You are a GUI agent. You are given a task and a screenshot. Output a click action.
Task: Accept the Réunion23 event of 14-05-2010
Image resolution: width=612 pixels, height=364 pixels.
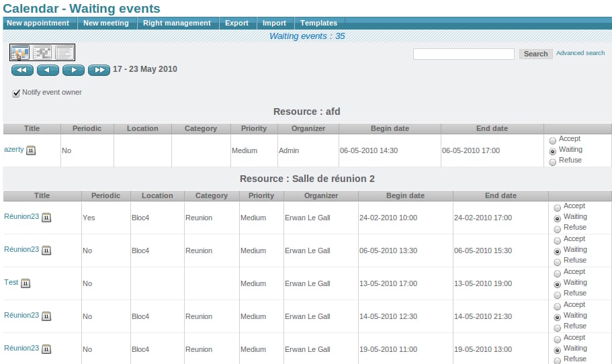pos(557,306)
